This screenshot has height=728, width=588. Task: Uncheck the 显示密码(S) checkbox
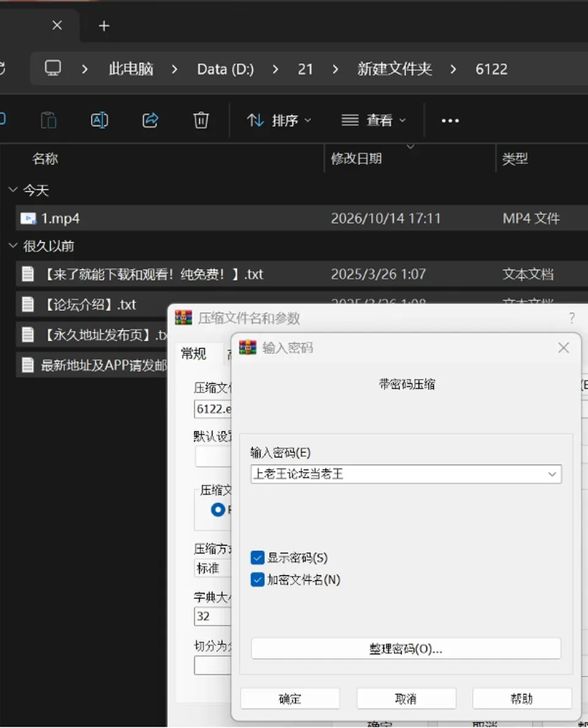[257, 558]
